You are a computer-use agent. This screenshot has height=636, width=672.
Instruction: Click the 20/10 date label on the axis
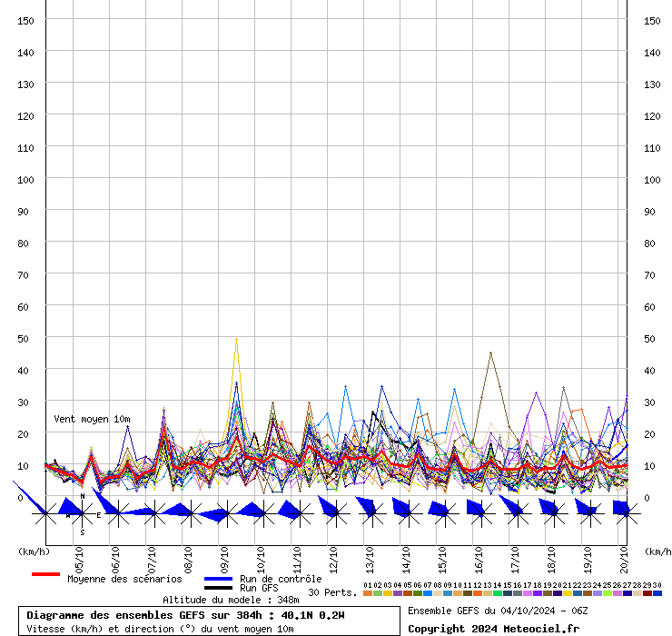click(624, 557)
